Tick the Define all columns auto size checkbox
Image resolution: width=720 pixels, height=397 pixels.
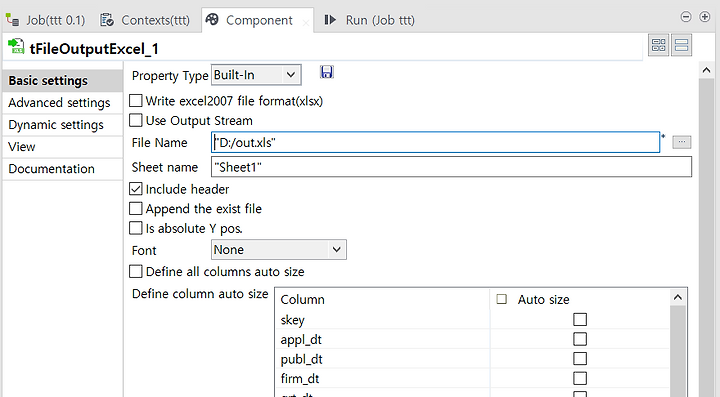click(135, 271)
